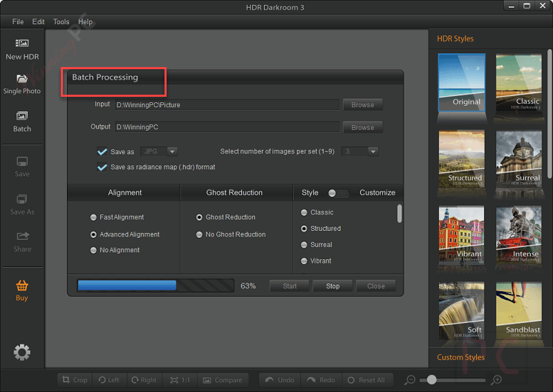Click the Custom Styles heading
The width and height of the screenshot is (553, 392).
[x=460, y=357]
